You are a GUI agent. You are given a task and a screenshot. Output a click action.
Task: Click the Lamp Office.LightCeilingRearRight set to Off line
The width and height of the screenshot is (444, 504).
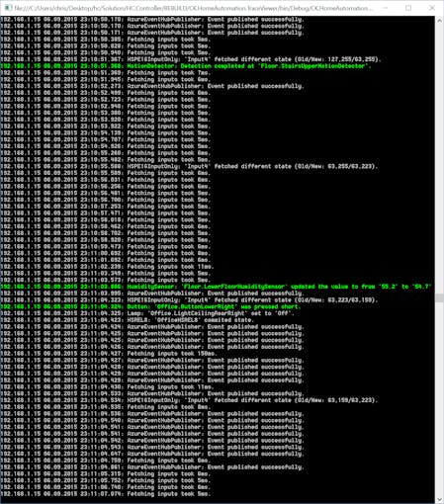pos(147,313)
